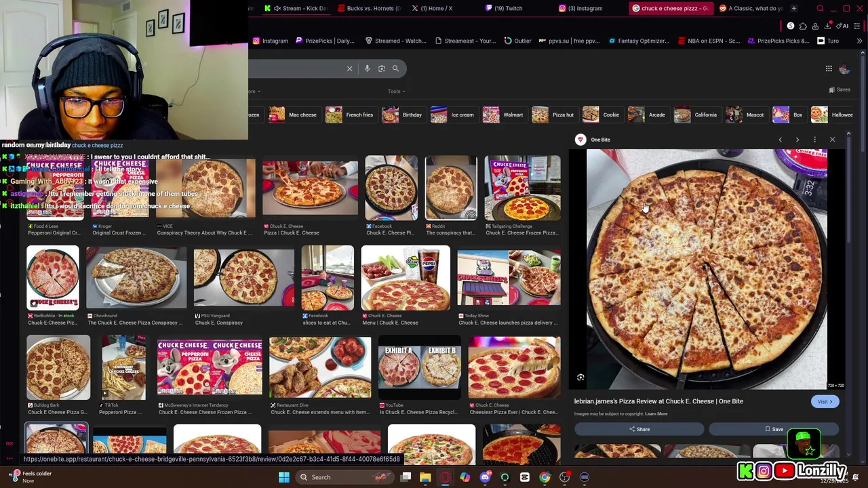Go to previous image in preview panel
This screenshot has width=868, height=488.
780,140
